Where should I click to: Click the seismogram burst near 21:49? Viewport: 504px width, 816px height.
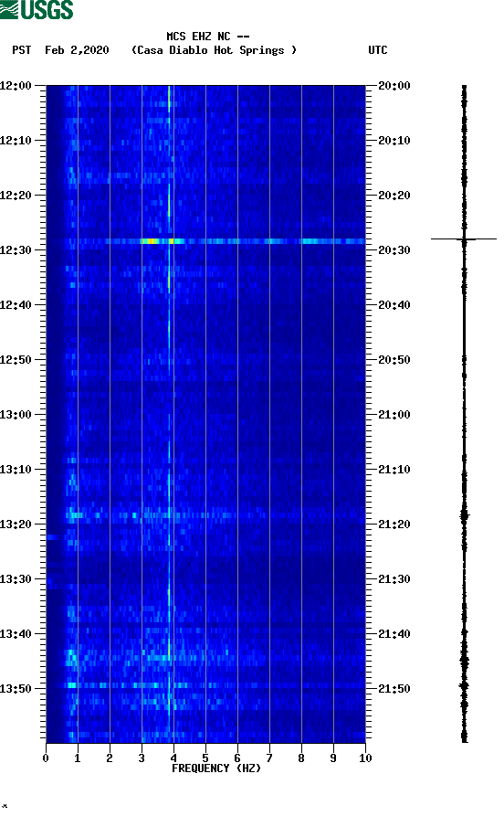464,686
